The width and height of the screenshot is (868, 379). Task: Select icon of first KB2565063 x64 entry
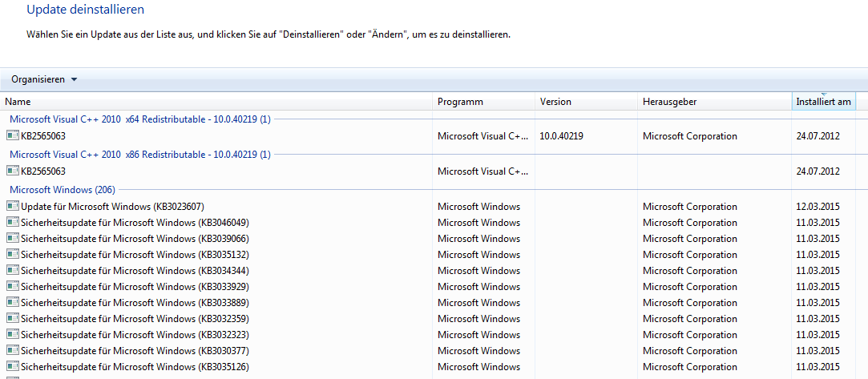[12, 135]
